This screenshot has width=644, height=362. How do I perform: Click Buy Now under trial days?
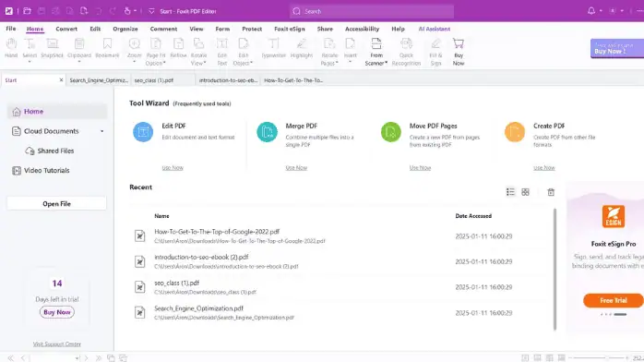pyautogui.click(x=57, y=312)
